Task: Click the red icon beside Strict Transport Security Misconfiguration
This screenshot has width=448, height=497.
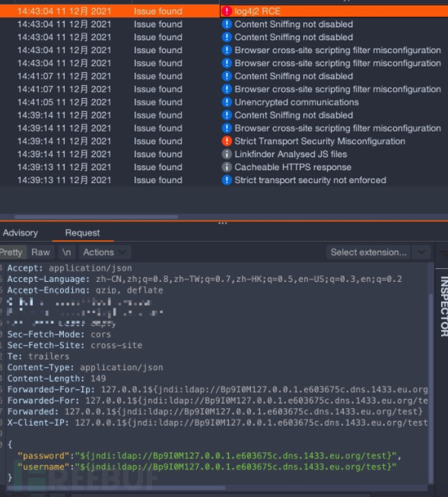Action: [227, 141]
